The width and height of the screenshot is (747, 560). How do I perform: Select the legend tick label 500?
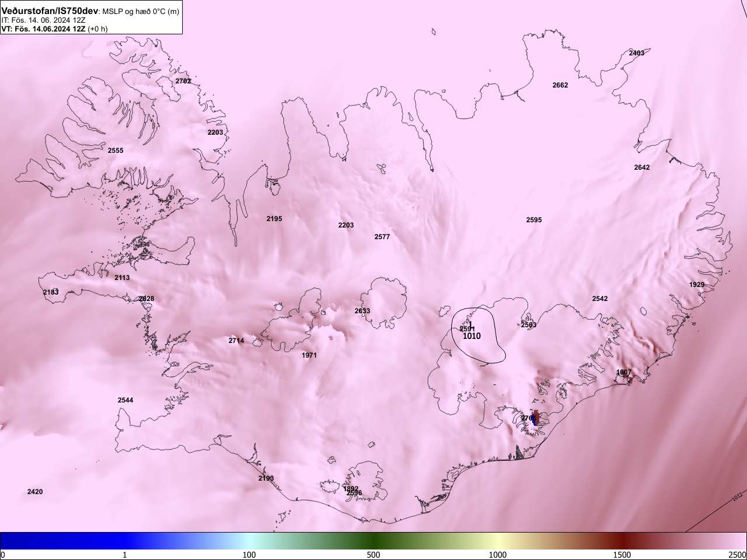point(373,554)
